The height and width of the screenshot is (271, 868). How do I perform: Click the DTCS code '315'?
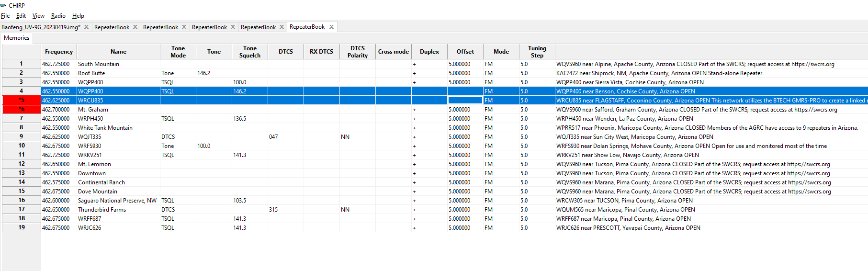pos(286,209)
